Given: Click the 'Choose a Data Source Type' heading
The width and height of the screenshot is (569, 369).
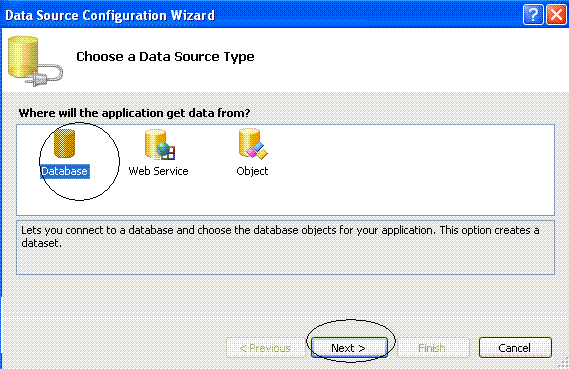Looking at the screenshot, I should point(165,57).
